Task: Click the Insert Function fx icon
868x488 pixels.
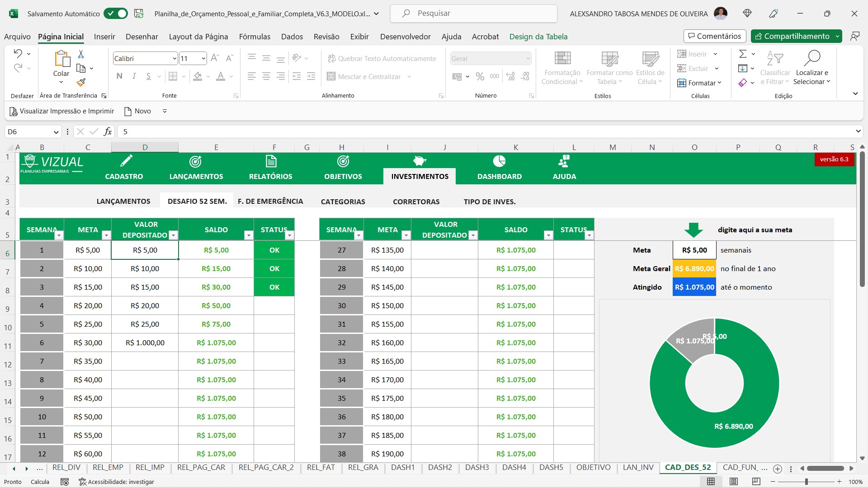Action: tap(108, 131)
